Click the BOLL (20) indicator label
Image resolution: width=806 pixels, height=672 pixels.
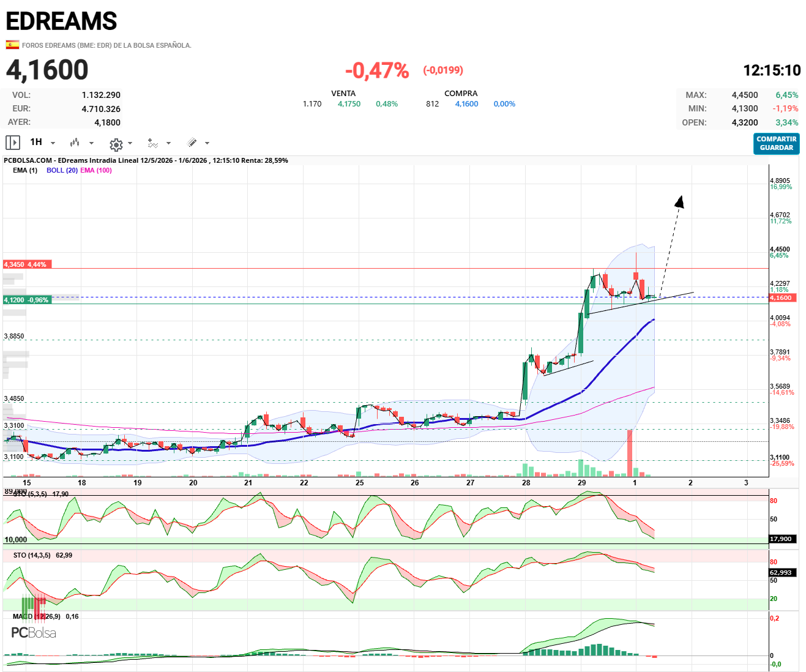62,170
